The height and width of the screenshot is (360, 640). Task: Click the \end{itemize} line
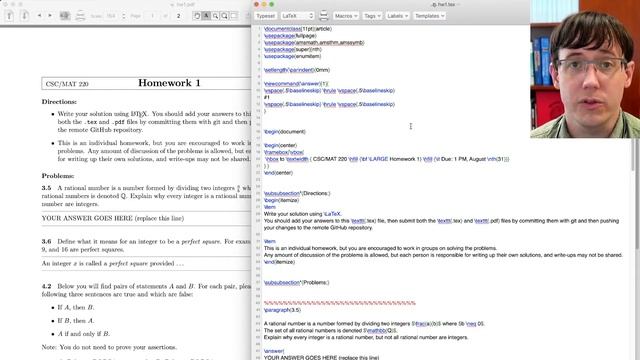(x=279, y=262)
